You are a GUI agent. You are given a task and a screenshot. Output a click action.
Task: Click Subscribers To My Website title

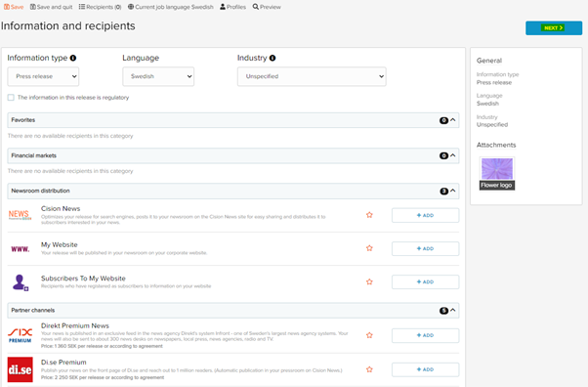pyautogui.click(x=83, y=279)
